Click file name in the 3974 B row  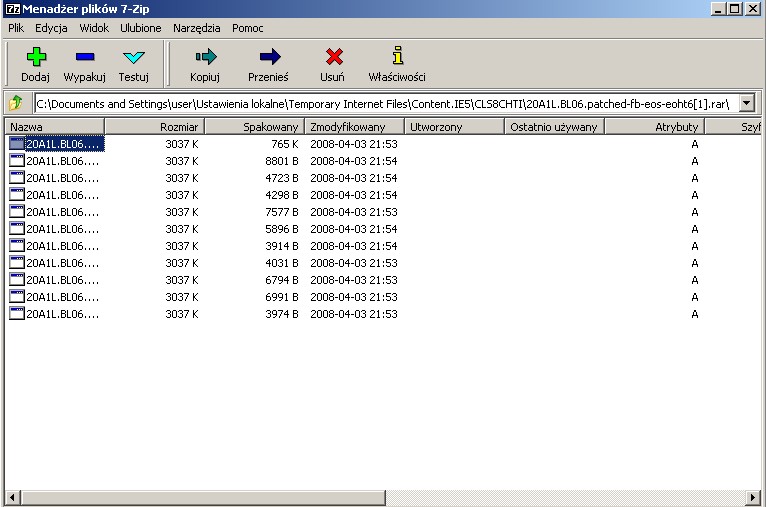point(63,314)
